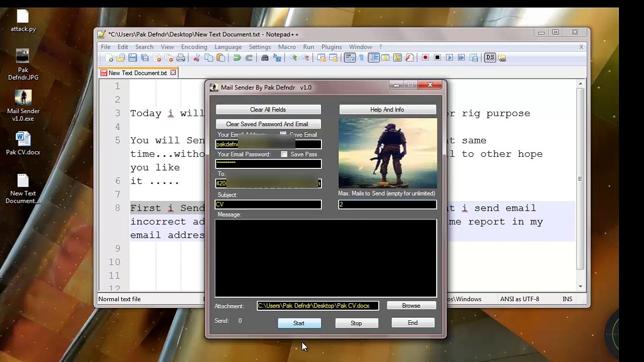Screen dimensions: 644x362
Task: Open the Encoding menu
Action: point(194,47)
